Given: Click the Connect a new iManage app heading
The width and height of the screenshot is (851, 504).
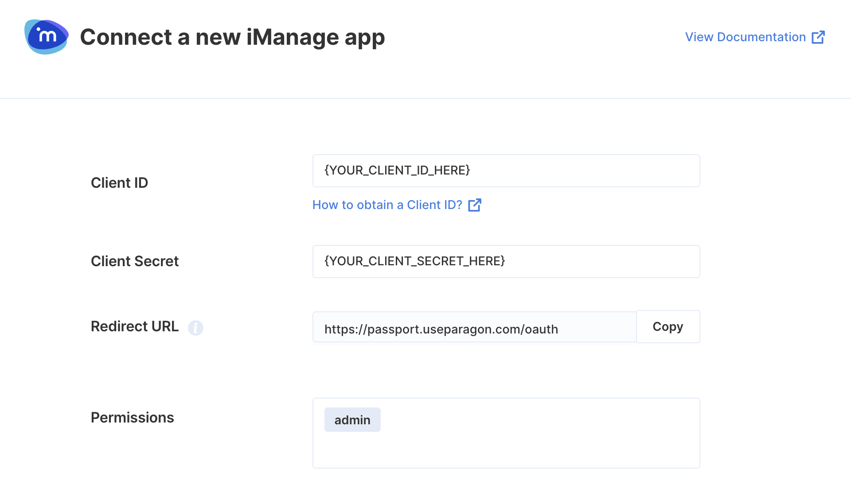Looking at the screenshot, I should point(232,37).
